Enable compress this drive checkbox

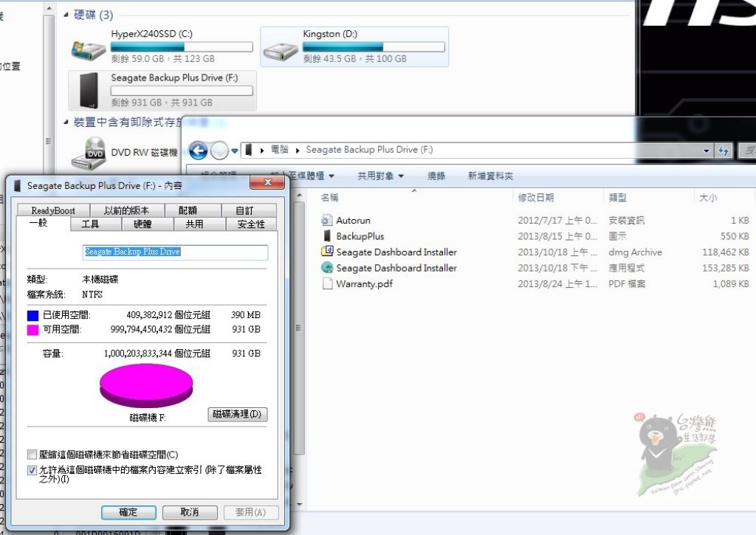tap(32, 455)
